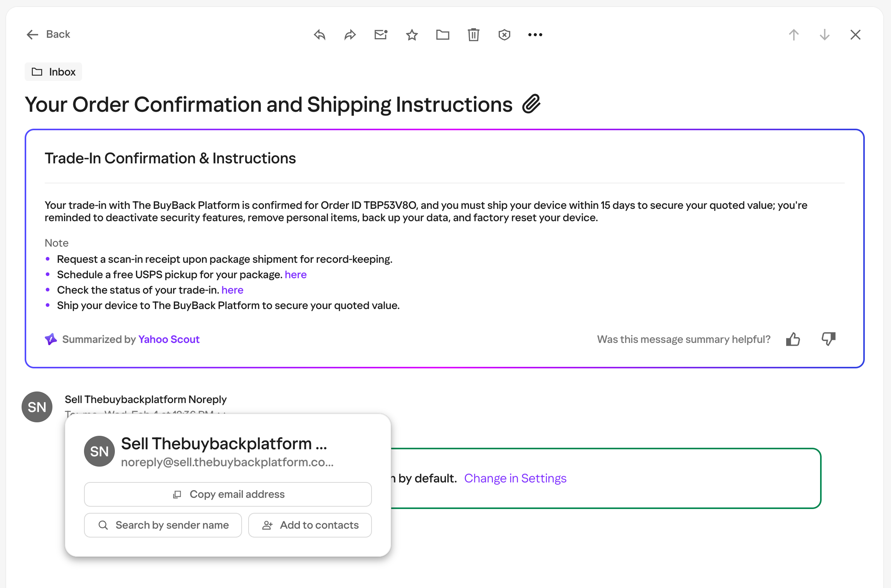Click the truncated noreply email address in the card
The height and width of the screenshot is (588, 891).
click(x=227, y=462)
